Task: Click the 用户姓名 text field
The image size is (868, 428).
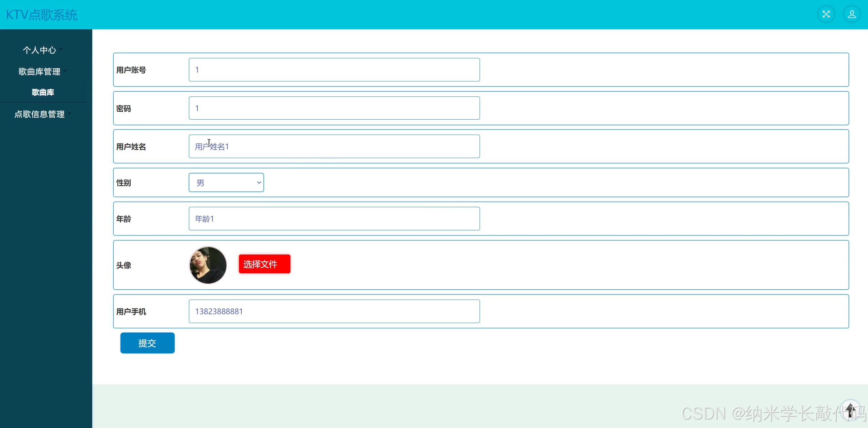Action: (334, 147)
